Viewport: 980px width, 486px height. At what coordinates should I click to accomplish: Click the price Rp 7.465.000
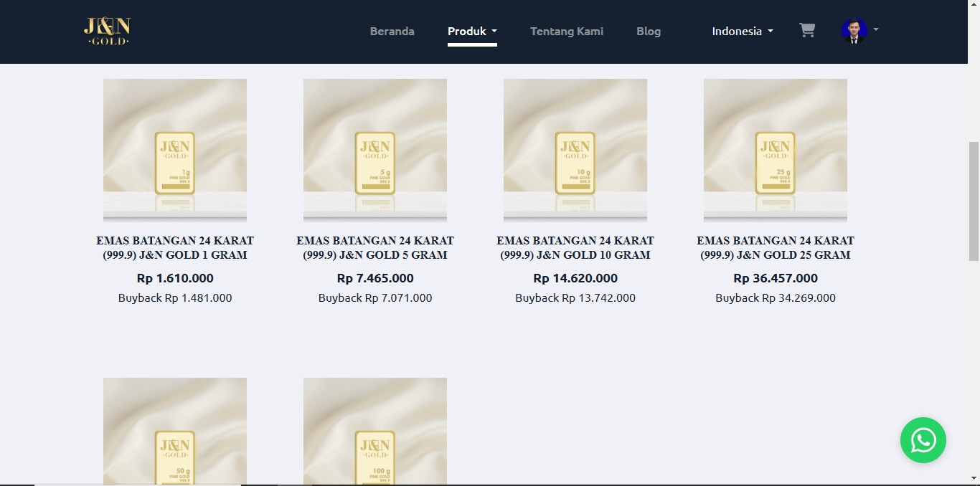click(375, 278)
